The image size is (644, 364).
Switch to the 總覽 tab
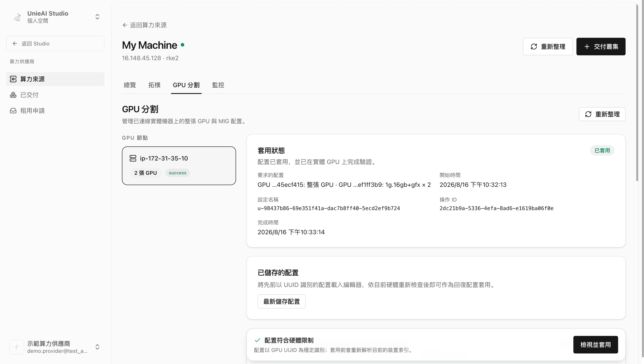[x=130, y=85]
